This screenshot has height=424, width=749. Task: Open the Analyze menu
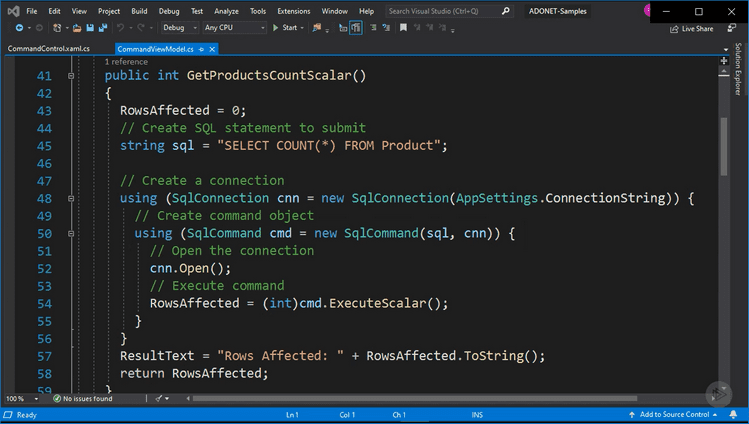click(x=226, y=11)
